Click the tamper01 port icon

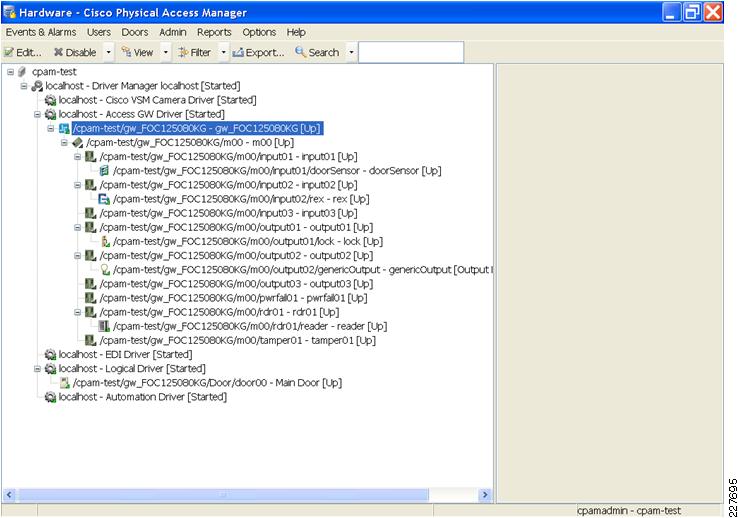(91, 340)
